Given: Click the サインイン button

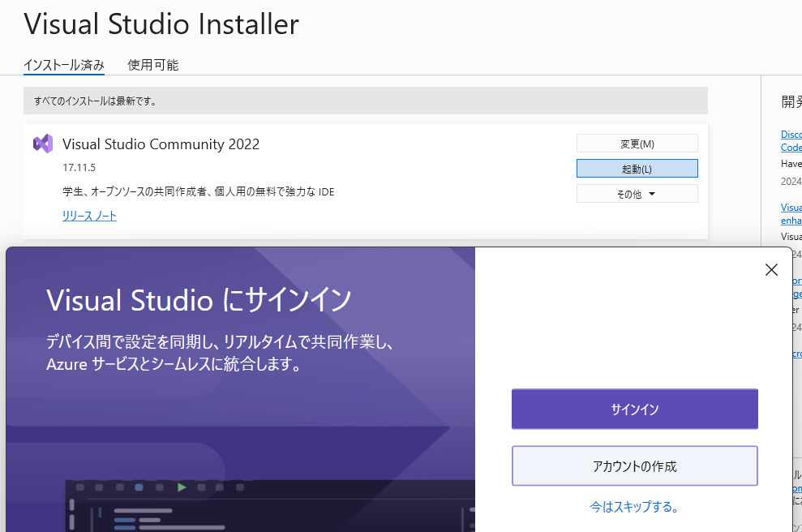Looking at the screenshot, I should click(634, 409).
